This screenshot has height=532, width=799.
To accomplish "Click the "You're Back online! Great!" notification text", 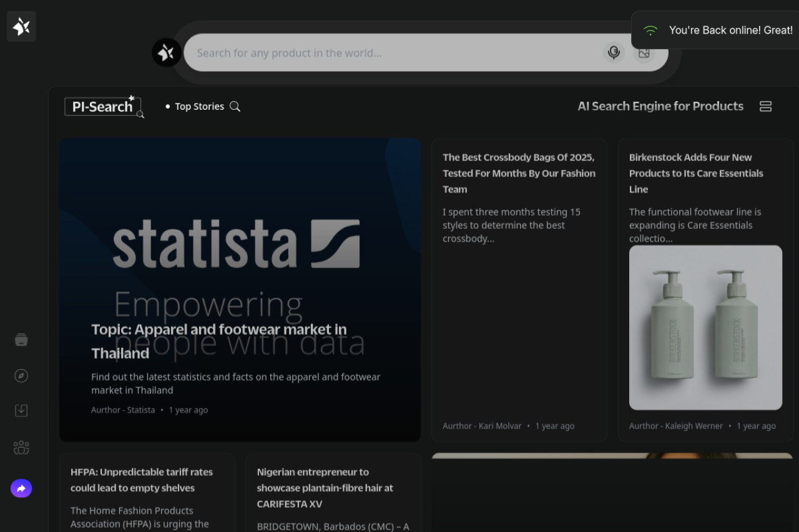I will pyautogui.click(x=731, y=30).
